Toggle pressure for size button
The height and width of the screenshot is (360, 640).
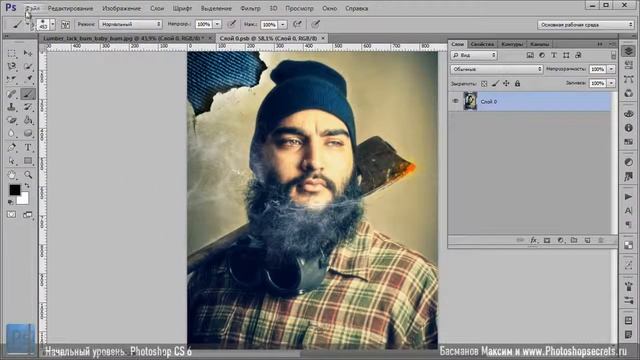coord(316,24)
